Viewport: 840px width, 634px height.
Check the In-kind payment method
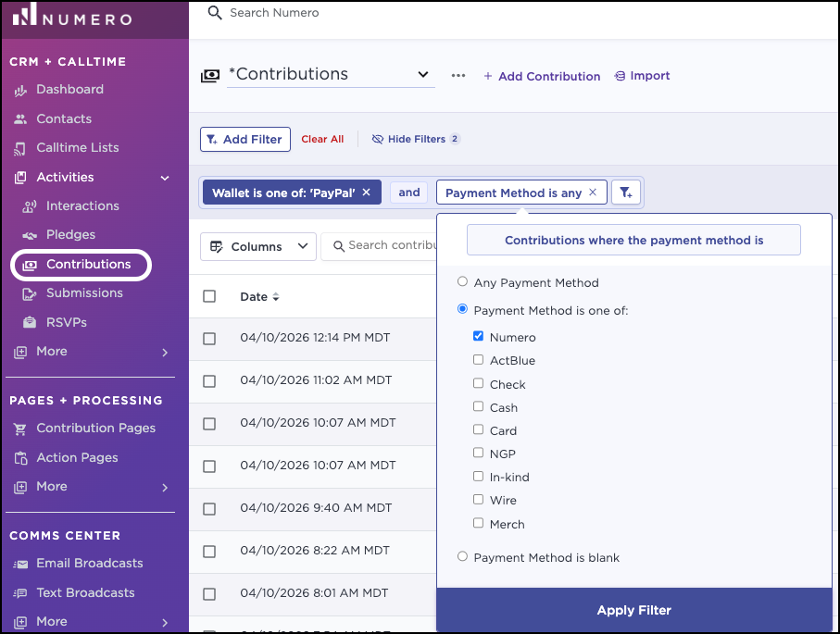(x=479, y=476)
